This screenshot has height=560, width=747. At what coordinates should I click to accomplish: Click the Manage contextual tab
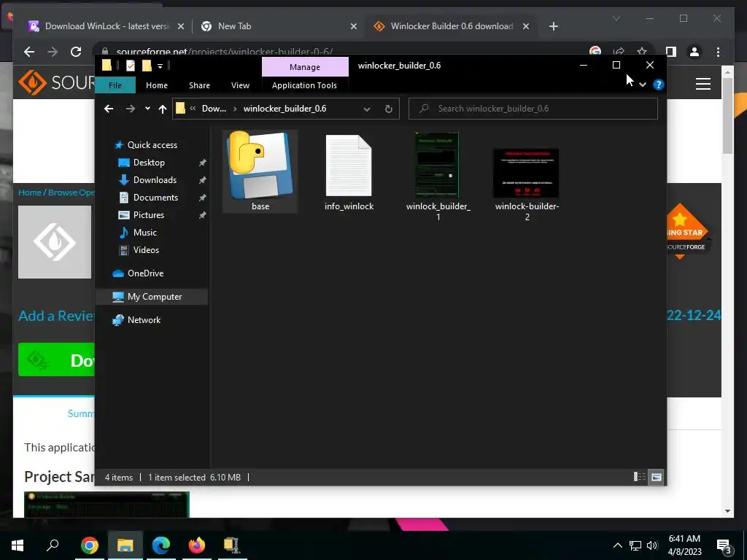pos(305,67)
